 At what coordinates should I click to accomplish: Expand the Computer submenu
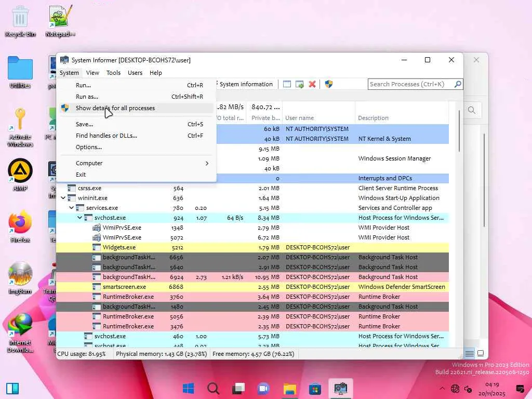click(137, 163)
